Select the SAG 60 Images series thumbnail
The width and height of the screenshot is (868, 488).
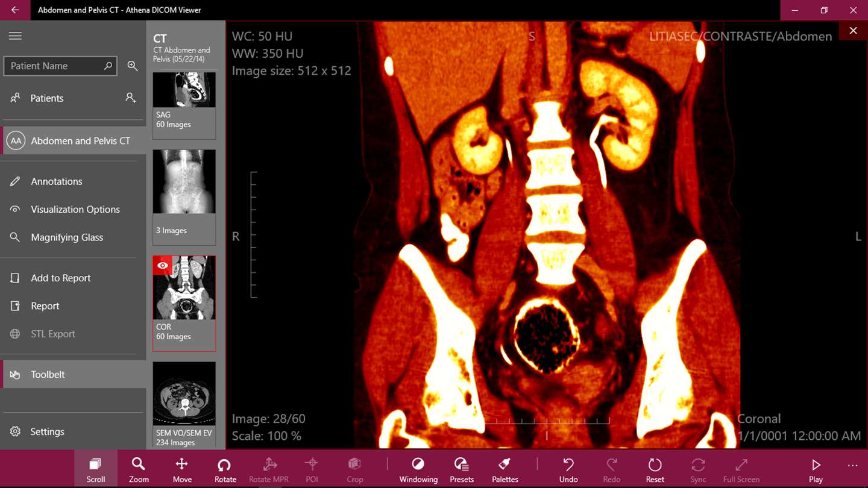[x=184, y=106]
